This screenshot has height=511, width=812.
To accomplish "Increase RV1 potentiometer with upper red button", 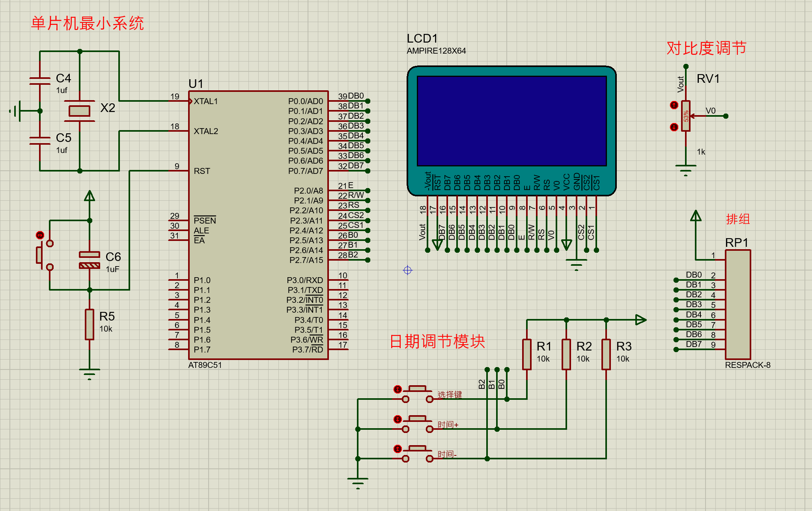I will (x=674, y=105).
